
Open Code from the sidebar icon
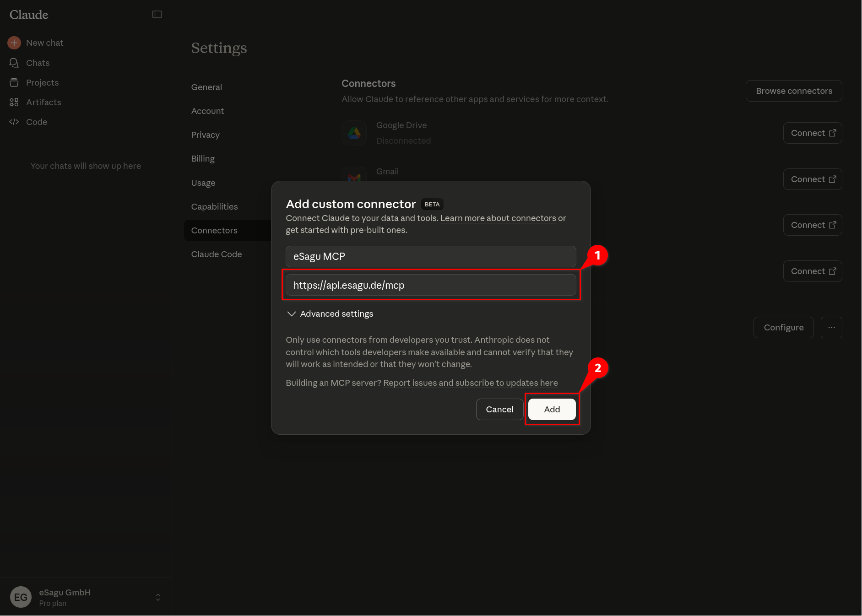[x=14, y=122]
